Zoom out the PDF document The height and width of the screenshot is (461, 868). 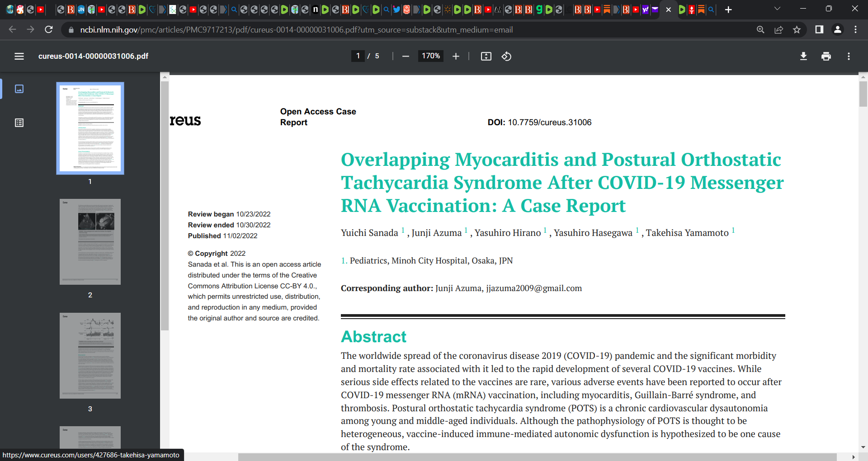(406, 56)
